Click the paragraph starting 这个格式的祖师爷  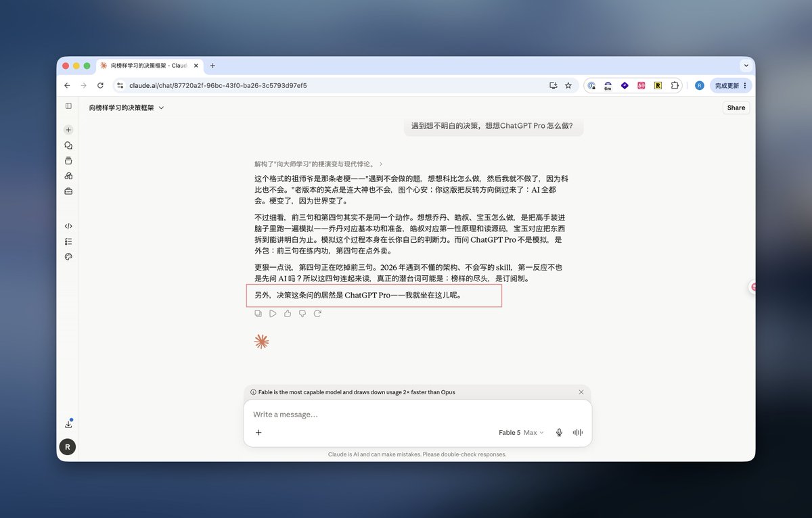tap(411, 190)
